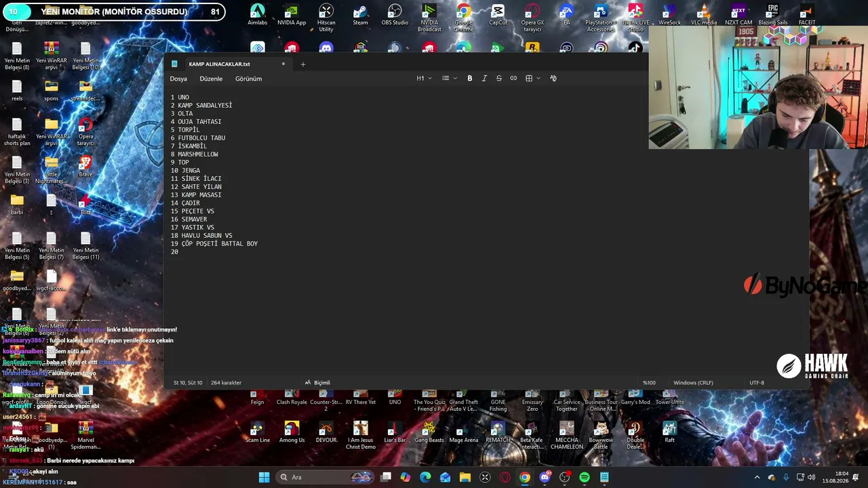
Task: Open Microsoft Edge from the taskbar
Action: [x=425, y=477]
